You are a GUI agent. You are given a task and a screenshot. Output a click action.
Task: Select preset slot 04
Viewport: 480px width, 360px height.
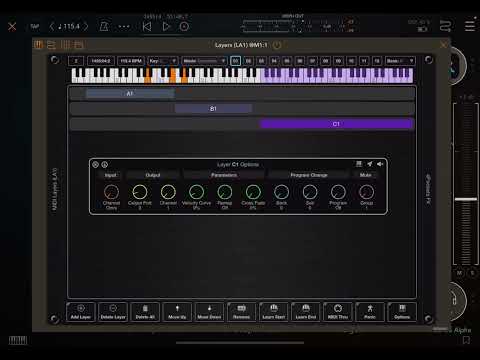[x=274, y=61]
